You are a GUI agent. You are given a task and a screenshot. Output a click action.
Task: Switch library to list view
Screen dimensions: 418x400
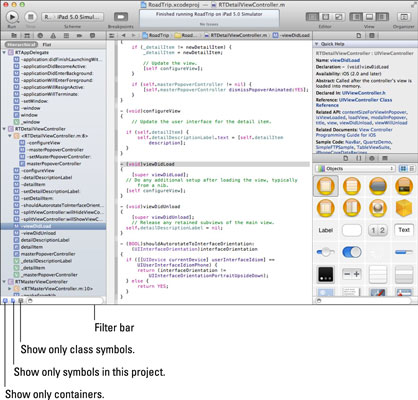(x=412, y=169)
